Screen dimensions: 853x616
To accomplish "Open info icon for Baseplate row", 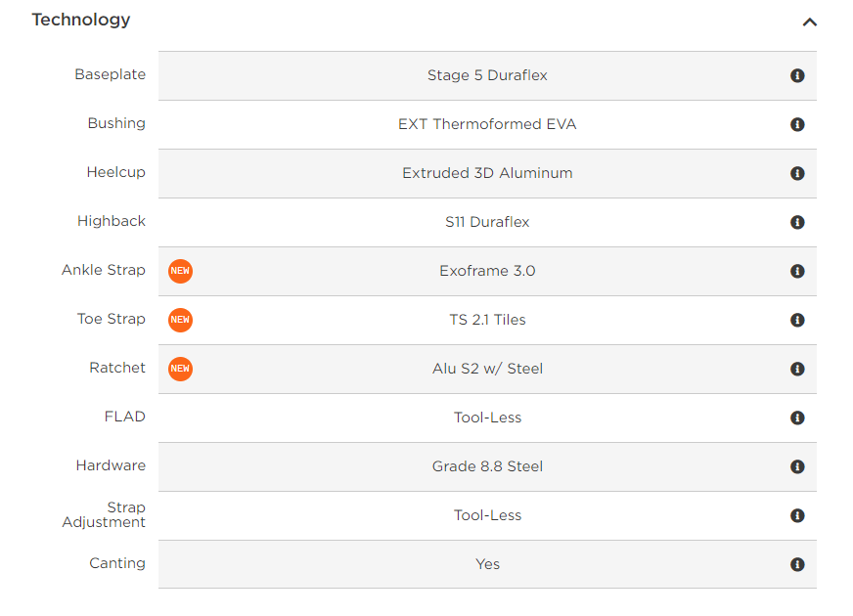I will (797, 75).
